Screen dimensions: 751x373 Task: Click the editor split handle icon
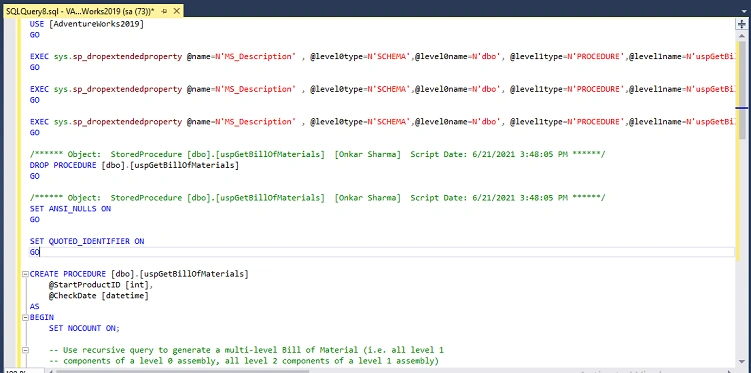741,24
